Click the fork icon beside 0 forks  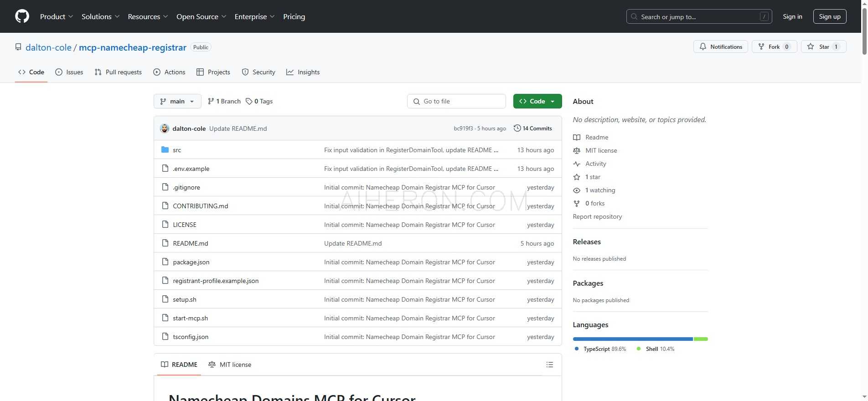(577, 203)
